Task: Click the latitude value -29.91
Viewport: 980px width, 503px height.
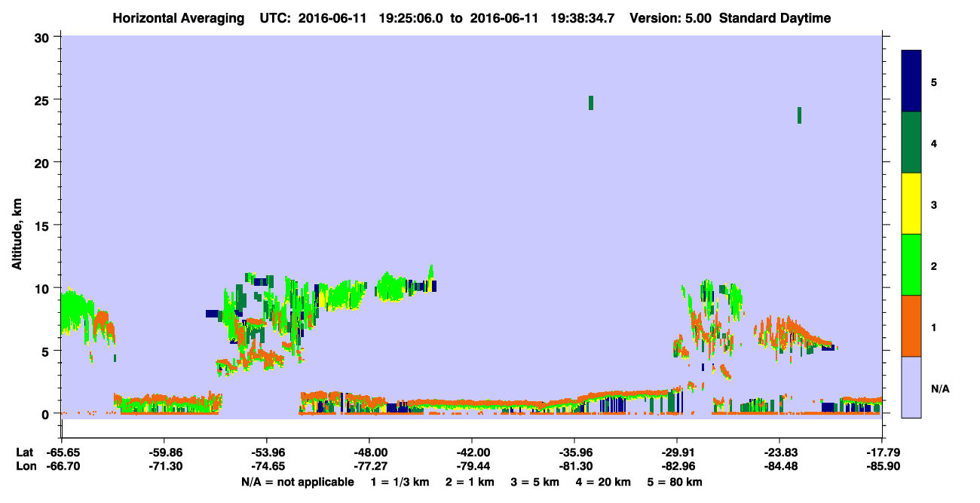Action: 677,452
